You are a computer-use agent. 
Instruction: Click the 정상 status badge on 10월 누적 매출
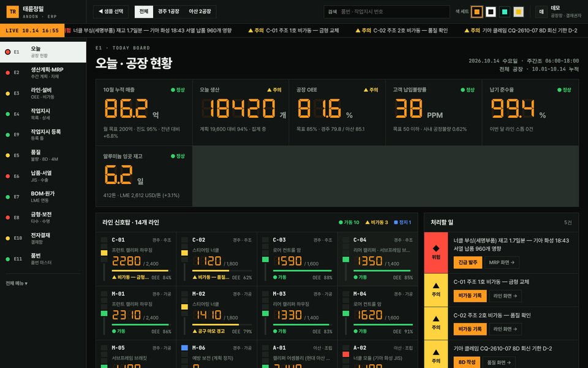click(x=178, y=90)
